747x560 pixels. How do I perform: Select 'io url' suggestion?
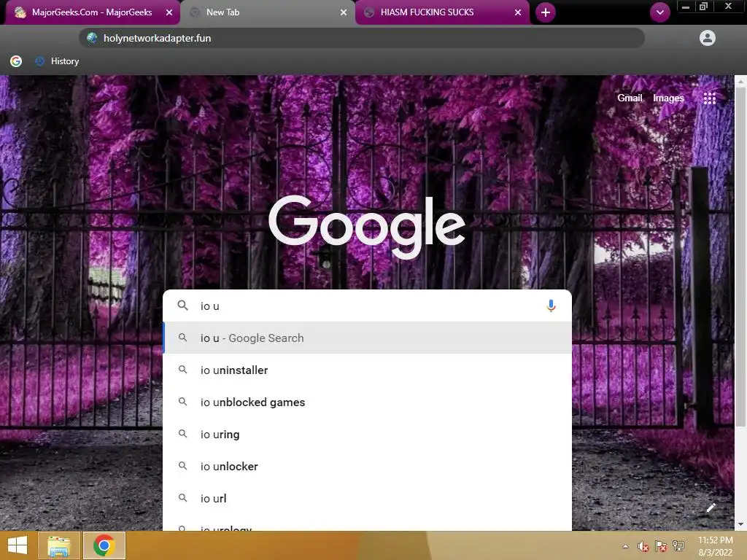click(x=367, y=498)
